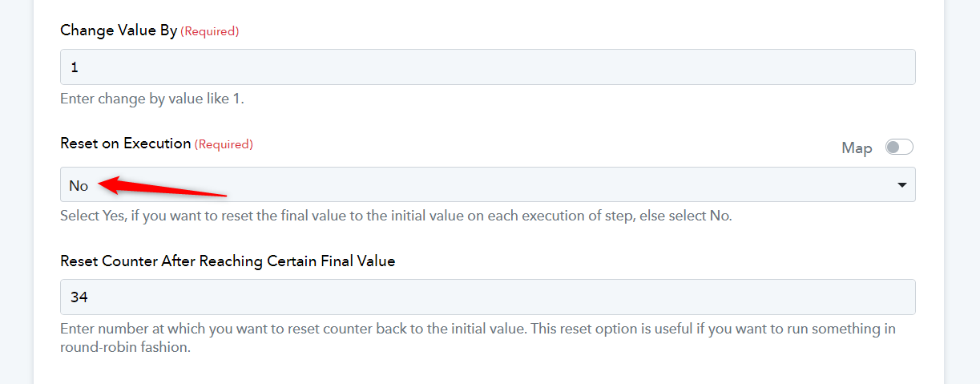Click the Change Value By label
The height and width of the screenshot is (384, 980).
[119, 30]
